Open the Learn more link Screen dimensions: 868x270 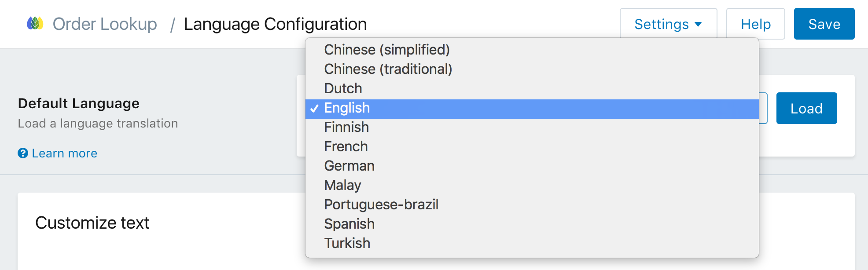pyautogui.click(x=64, y=153)
